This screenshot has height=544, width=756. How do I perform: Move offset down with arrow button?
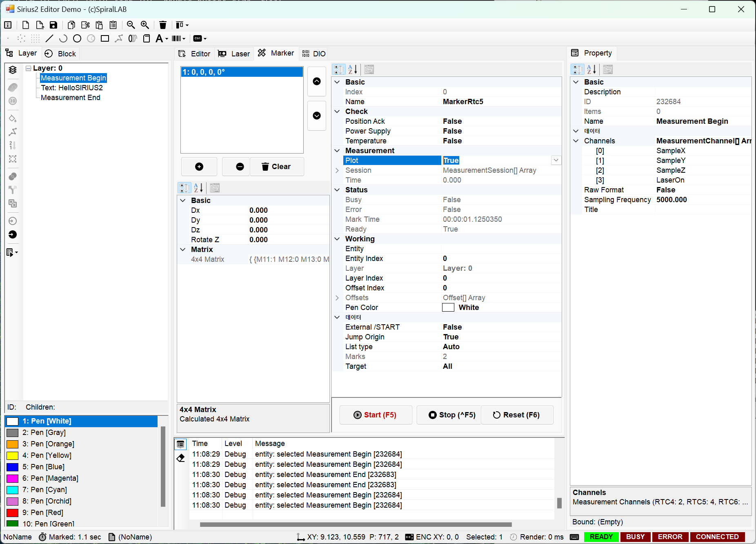[x=317, y=116]
